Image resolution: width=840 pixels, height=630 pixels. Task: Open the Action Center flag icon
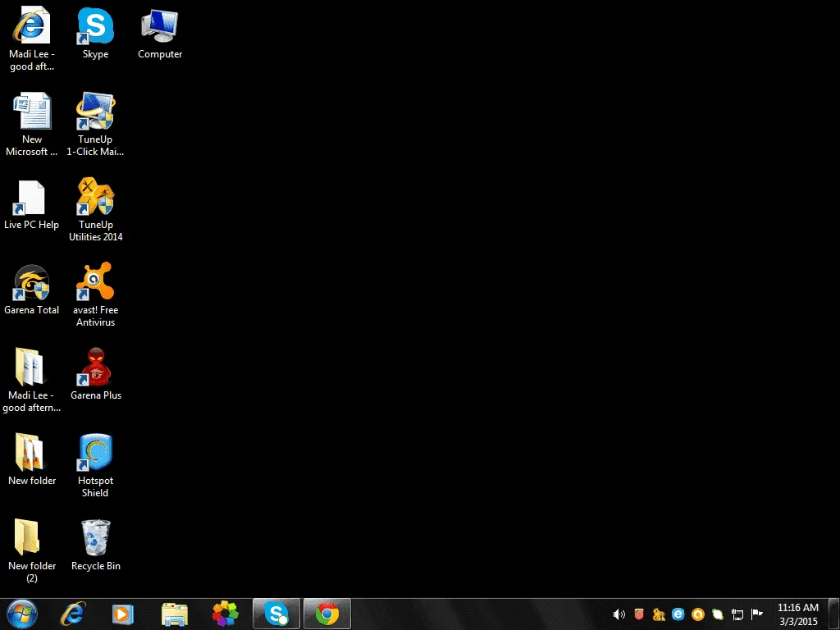click(756, 614)
